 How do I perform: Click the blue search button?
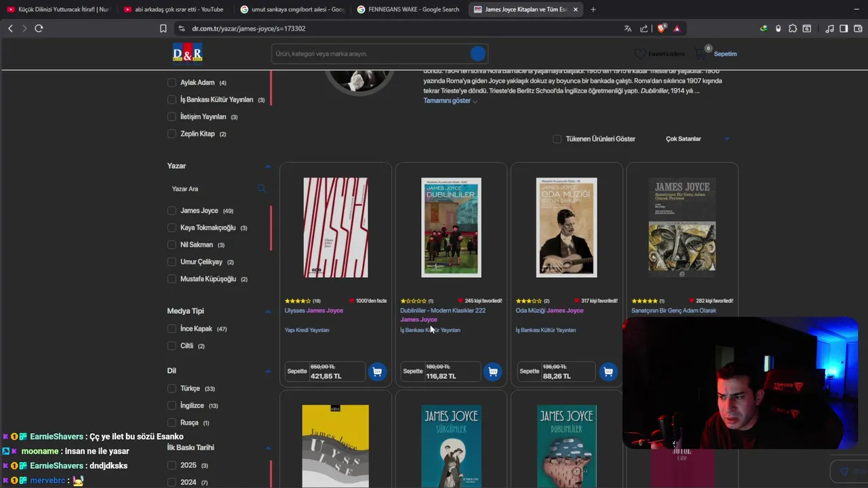[x=478, y=54]
